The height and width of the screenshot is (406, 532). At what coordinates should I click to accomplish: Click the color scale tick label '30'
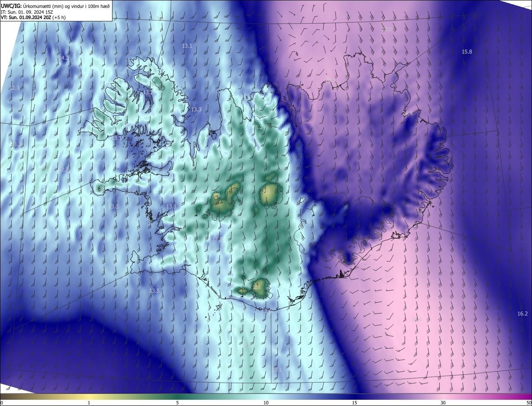(443, 403)
